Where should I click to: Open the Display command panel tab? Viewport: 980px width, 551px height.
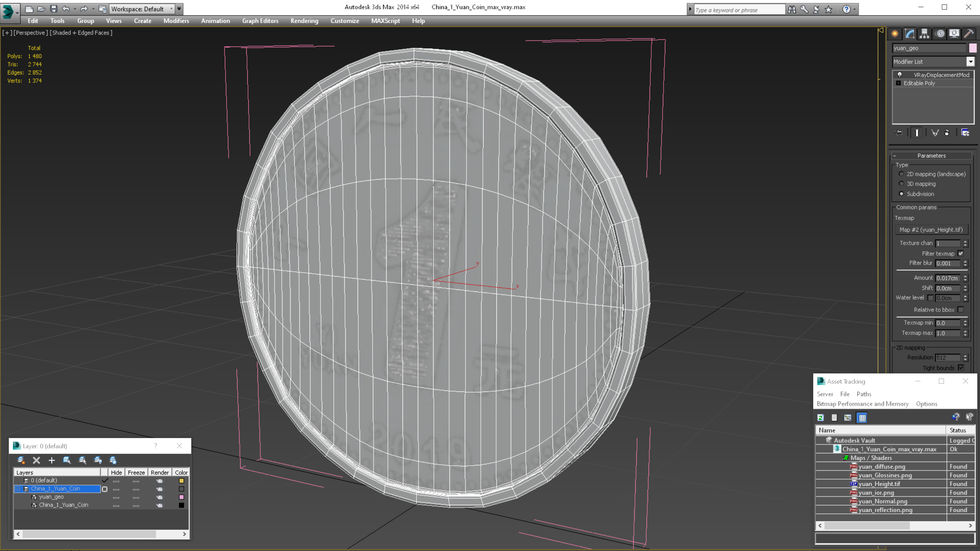954,33
